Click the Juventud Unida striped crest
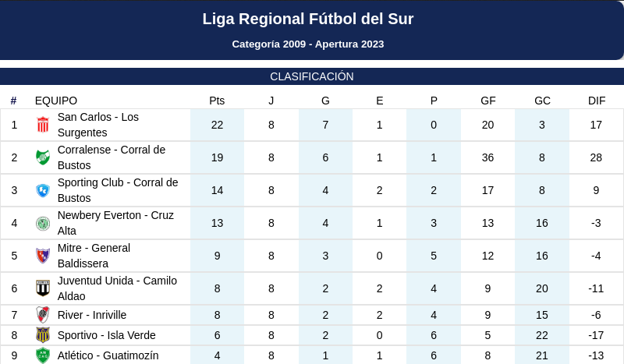This screenshot has width=624, height=364. point(43,288)
